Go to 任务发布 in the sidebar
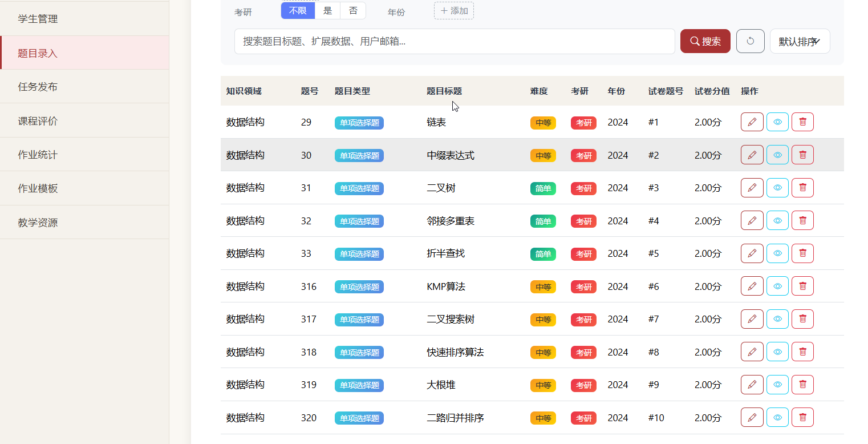868x444 pixels. coord(84,87)
